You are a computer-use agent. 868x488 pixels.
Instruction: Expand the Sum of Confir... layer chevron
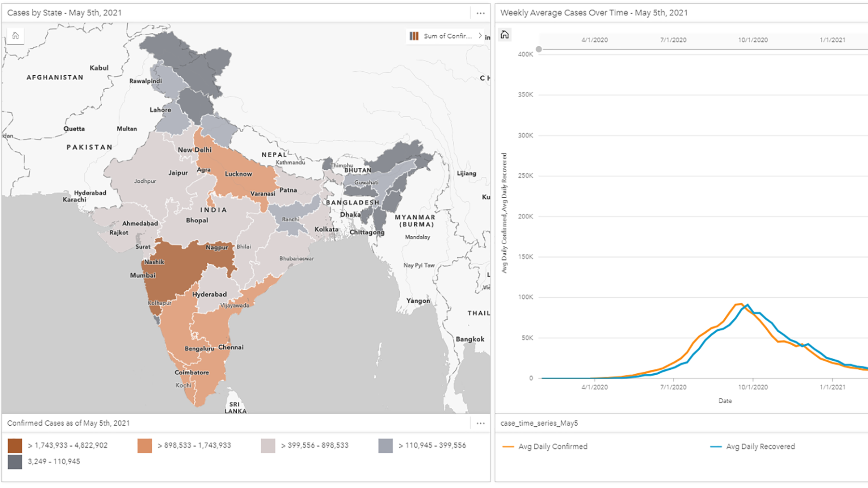(480, 36)
